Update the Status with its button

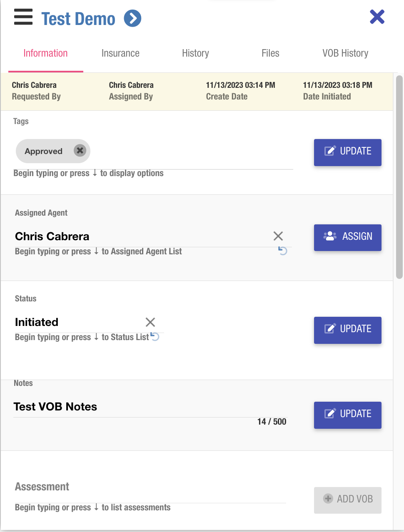point(347,330)
